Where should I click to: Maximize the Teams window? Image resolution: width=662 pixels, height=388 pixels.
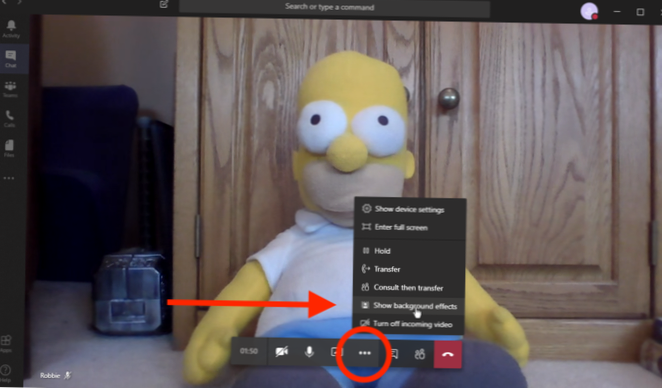[x=640, y=12]
